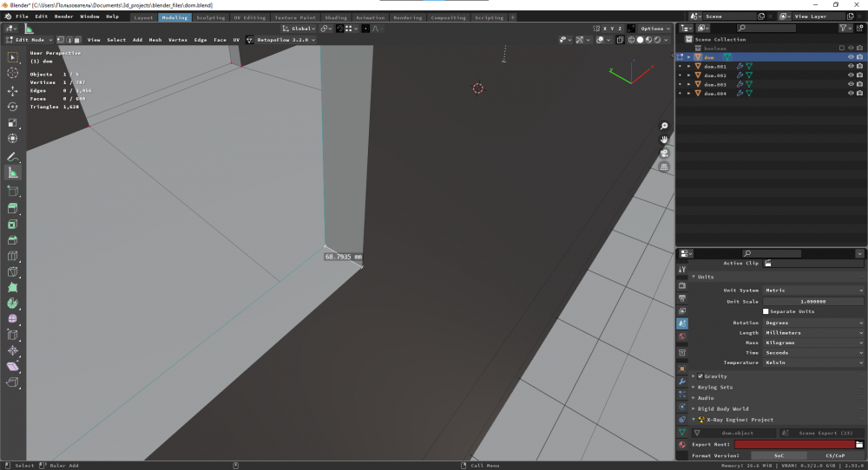Pick the Cursor tool in toolbar
The image size is (868, 470).
click(x=13, y=73)
